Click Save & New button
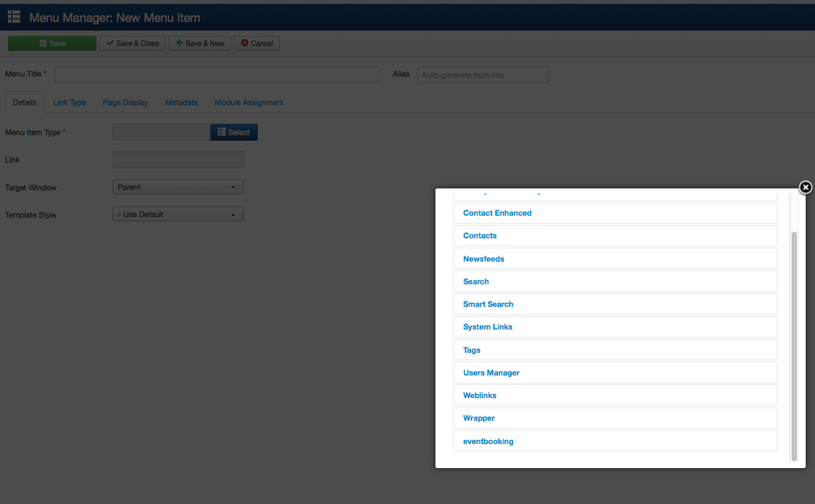The height and width of the screenshot is (504, 815). tap(200, 43)
